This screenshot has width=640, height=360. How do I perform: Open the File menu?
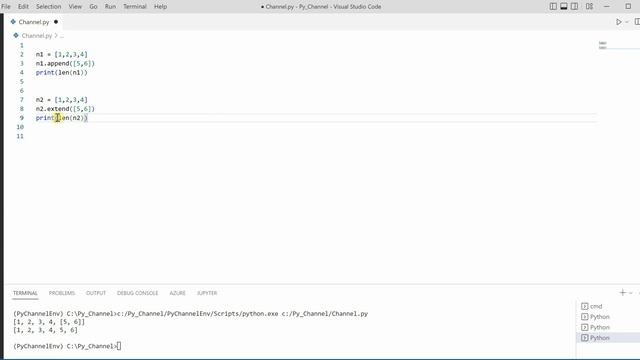point(6,7)
